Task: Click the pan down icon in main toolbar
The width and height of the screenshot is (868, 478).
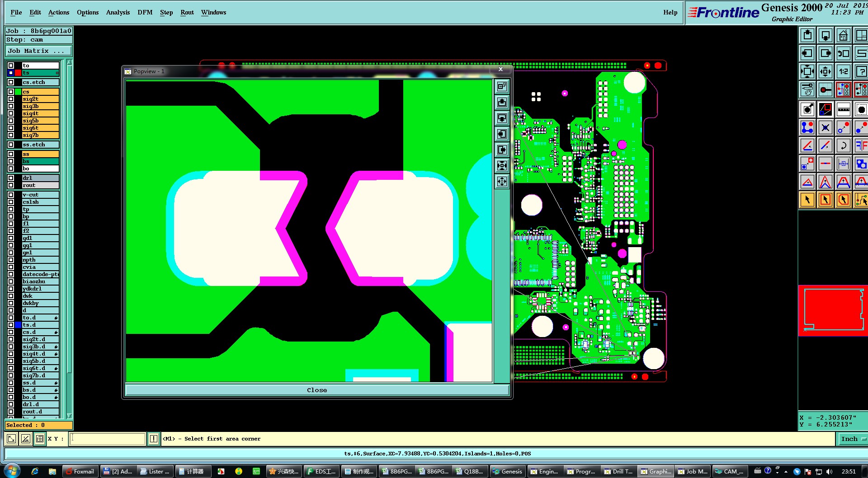Action: pyautogui.click(x=826, y=35)
